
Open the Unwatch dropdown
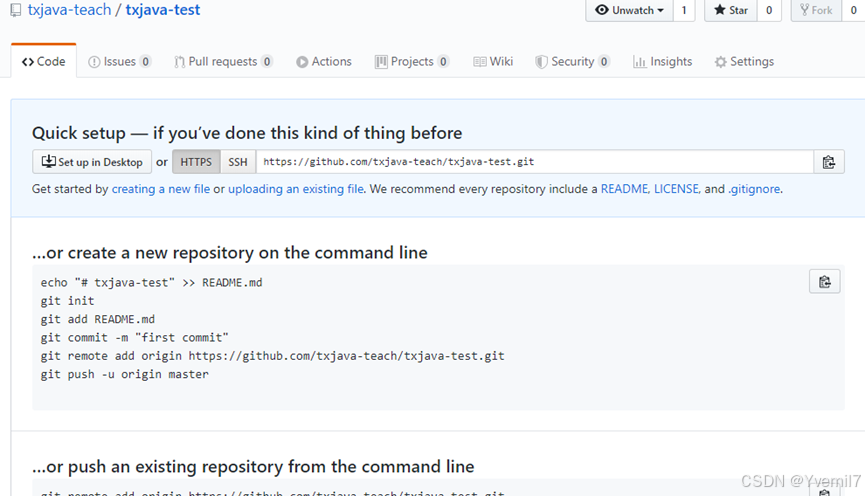(x=629, y=10)
